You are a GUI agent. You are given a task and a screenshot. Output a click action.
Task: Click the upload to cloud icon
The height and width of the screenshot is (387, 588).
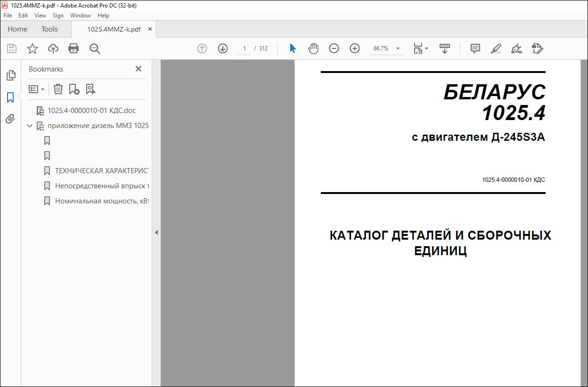point(53,48)
